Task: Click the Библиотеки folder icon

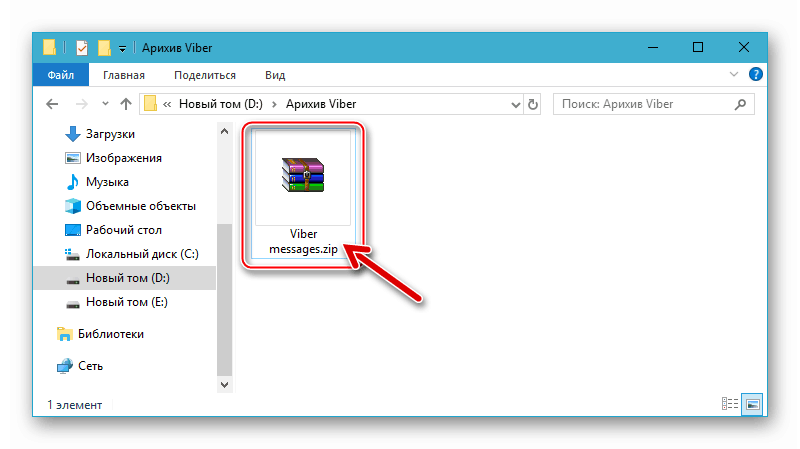Action: pos(64,334)
